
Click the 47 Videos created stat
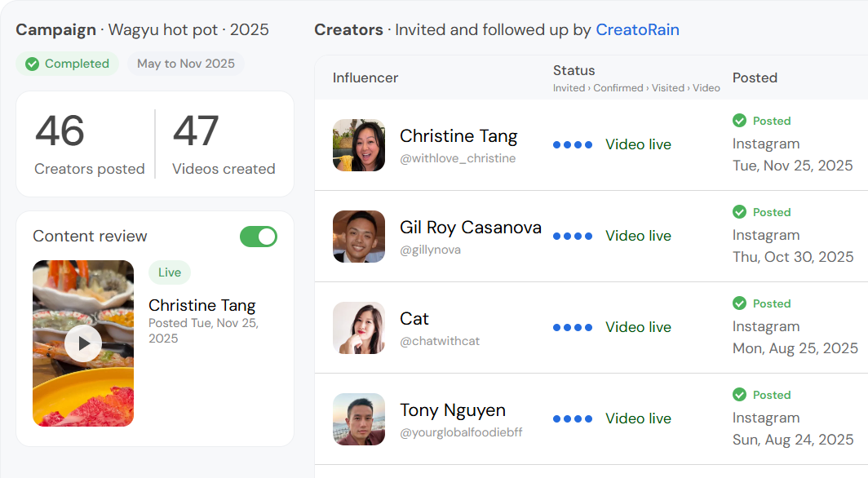coord(224,144)
